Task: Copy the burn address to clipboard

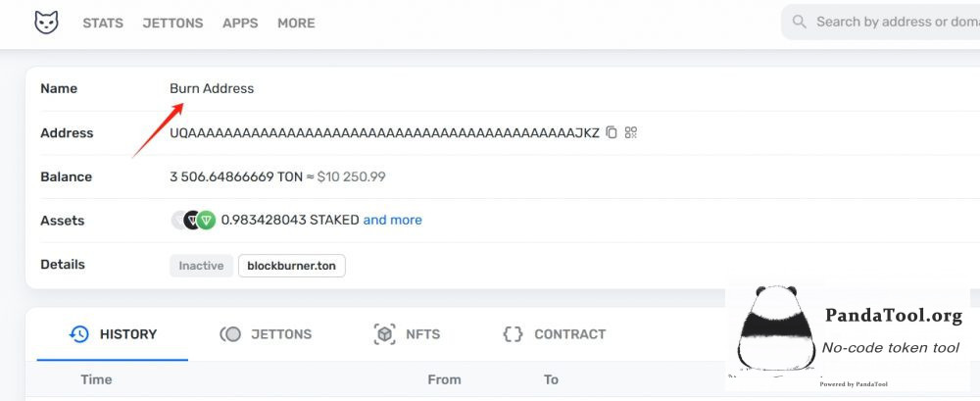Action: 612,132
